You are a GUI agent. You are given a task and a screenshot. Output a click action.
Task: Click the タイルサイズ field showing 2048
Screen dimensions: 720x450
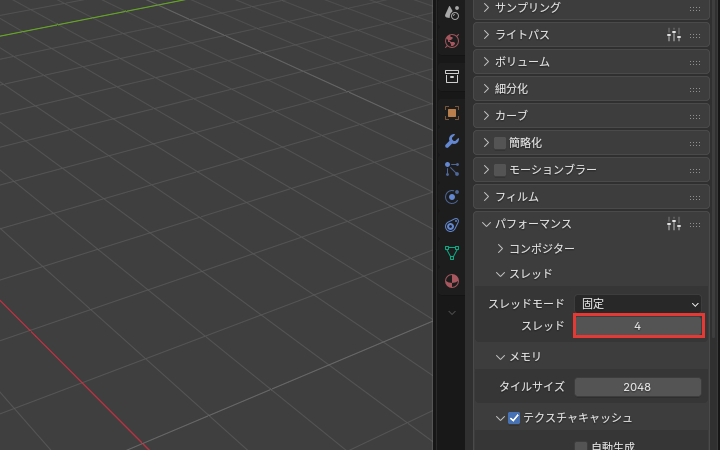point(638,387)
